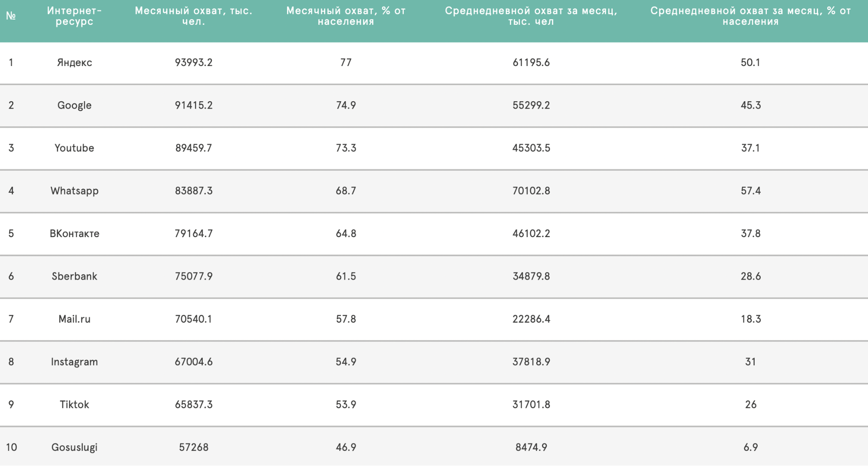Click the Интернет-ресурс column header

74,16
